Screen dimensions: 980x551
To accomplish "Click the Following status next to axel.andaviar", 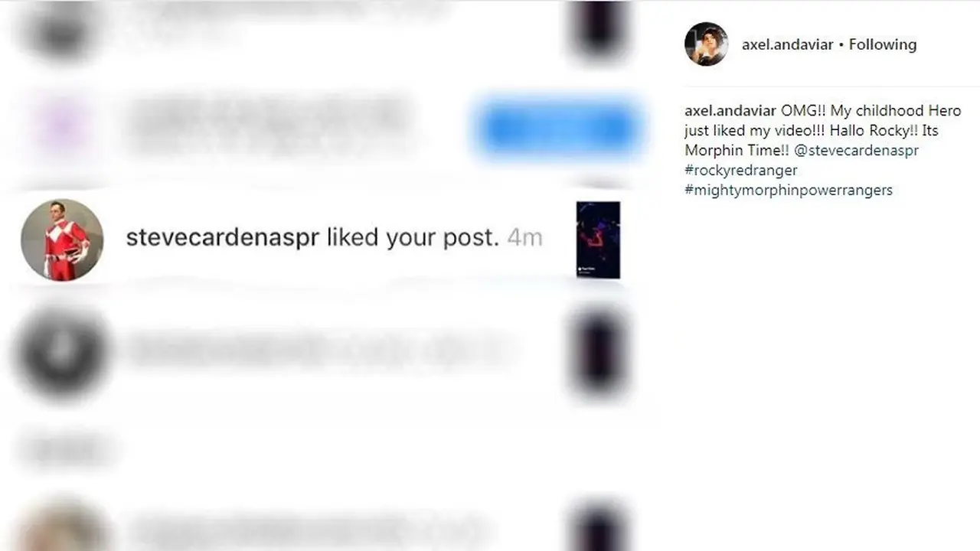I will [x=883, y=44].
